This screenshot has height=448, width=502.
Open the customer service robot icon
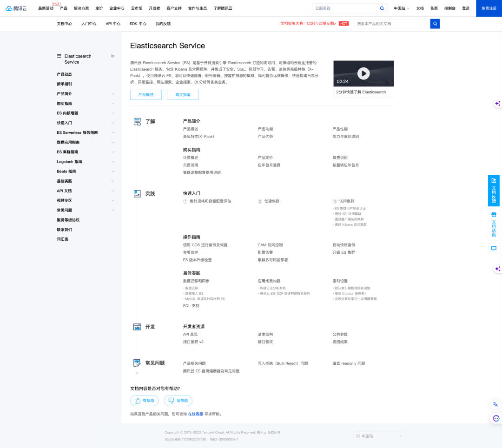496,418
